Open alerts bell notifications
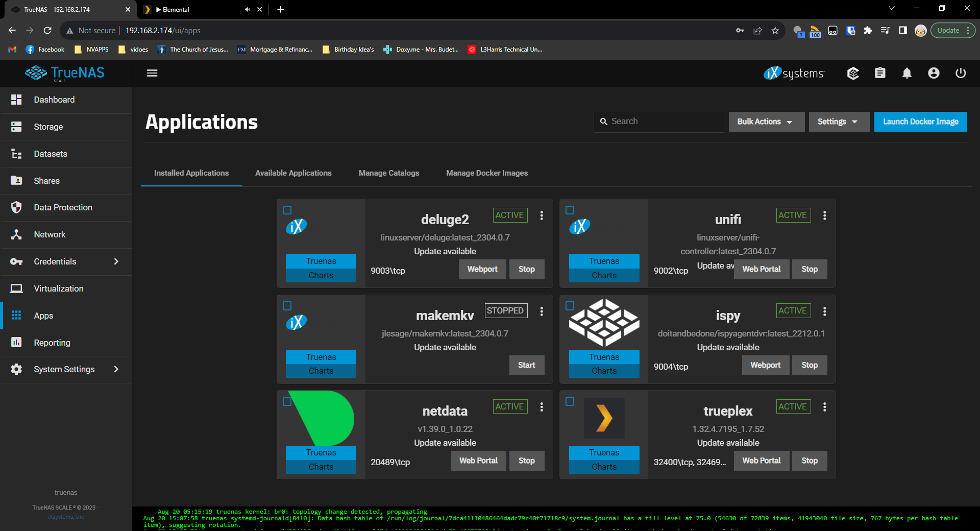 [x=907, y=73]
